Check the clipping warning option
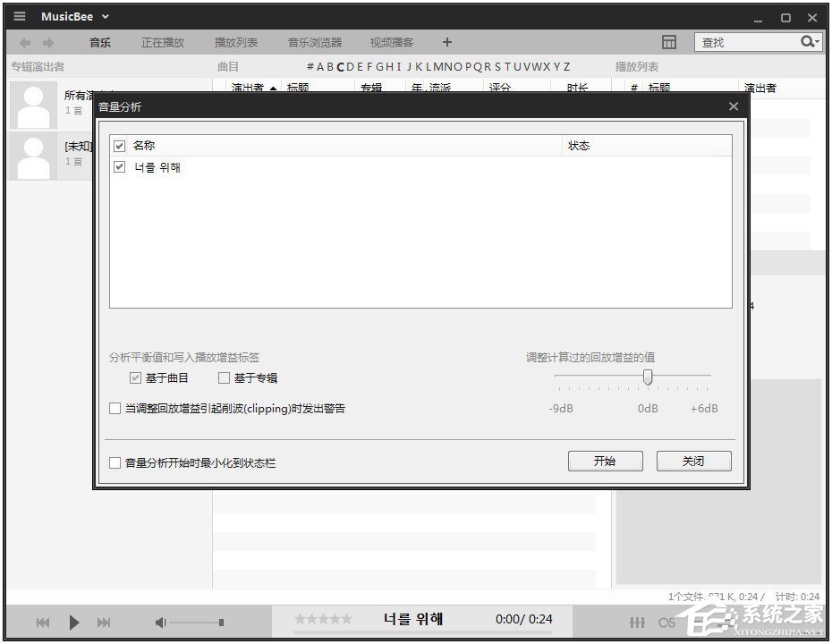The height and width of the screenshot is (644, 832). click(115, 407)
